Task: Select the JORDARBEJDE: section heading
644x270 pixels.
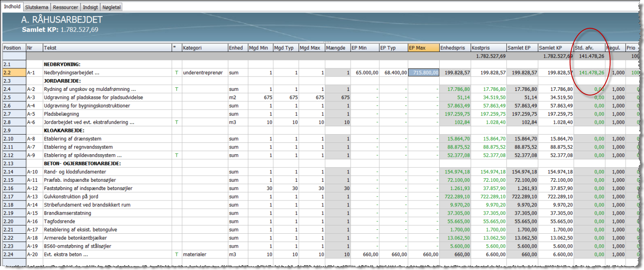Action: click(62, 81)
